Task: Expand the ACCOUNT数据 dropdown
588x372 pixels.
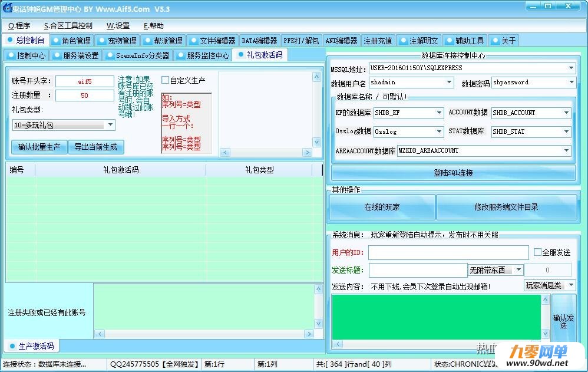Action: (566, 113)
